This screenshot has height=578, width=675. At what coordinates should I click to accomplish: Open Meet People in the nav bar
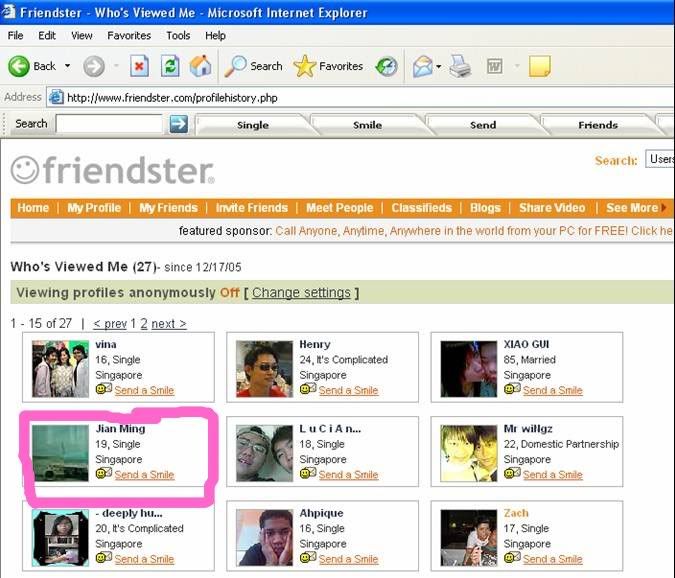coord(339,208)
